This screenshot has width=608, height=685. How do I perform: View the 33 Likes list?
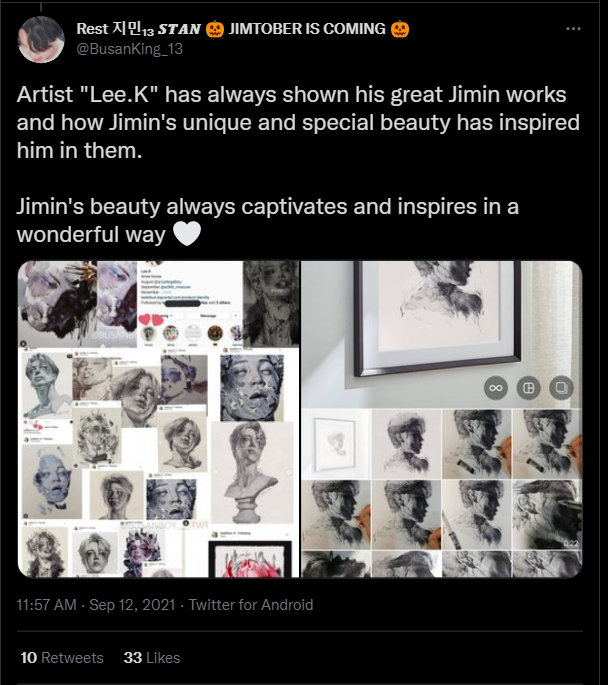152,657
